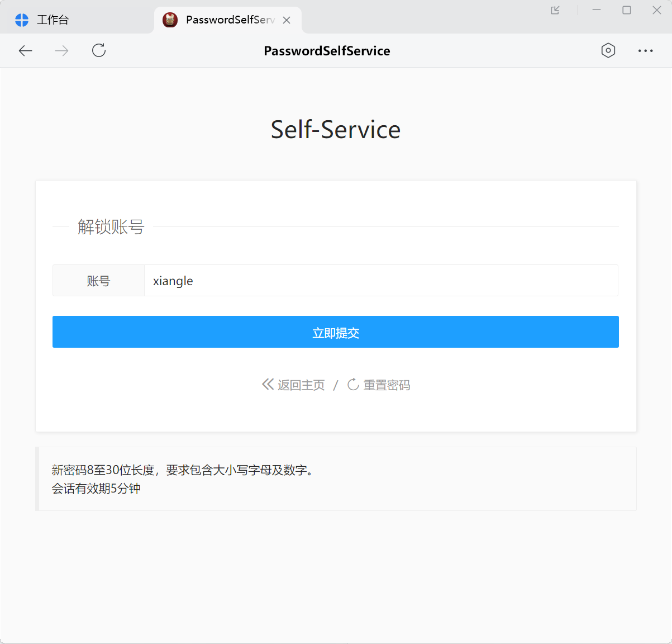Follow the 返回主页 link
Screen dimensions: 672x644
pos(301,385)
